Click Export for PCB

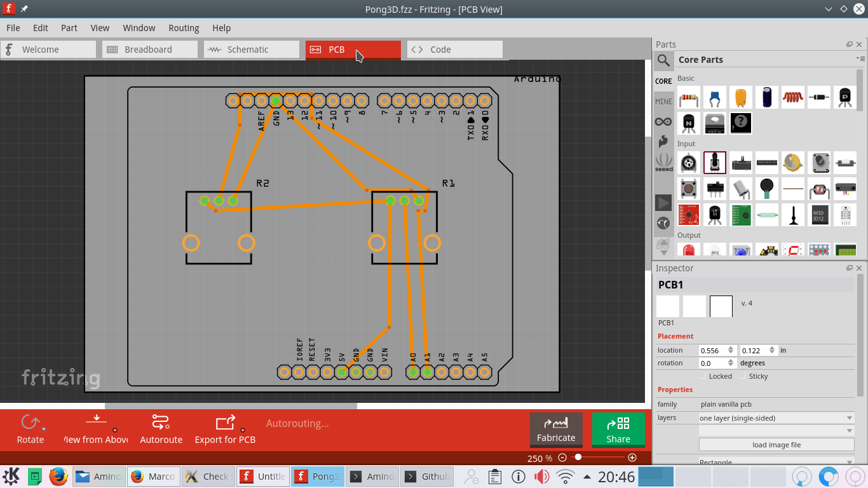coord(225,430)
